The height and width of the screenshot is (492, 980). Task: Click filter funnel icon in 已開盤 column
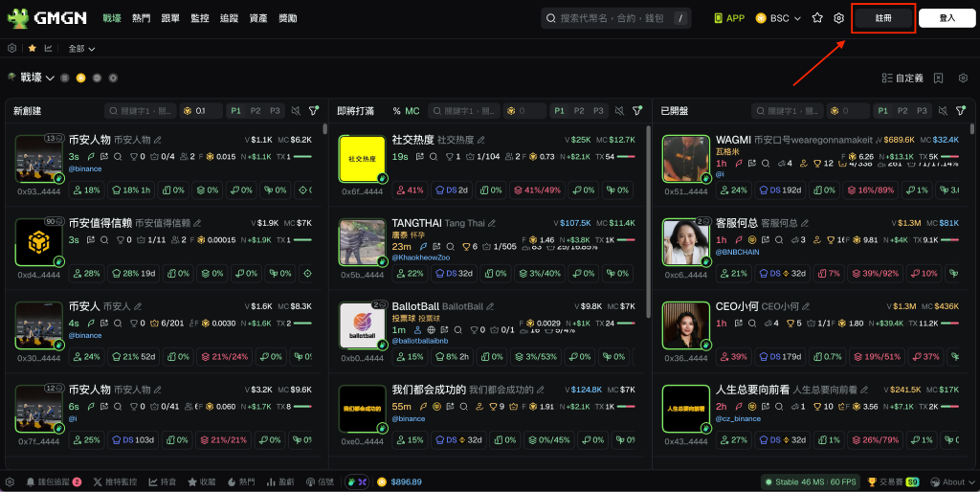[x=961, y=111]
